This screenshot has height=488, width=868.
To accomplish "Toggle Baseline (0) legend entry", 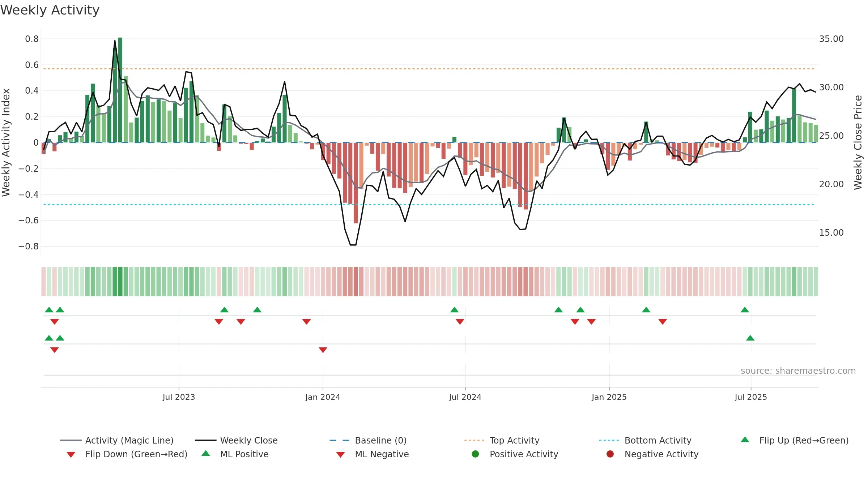I will tap(368, 440).
